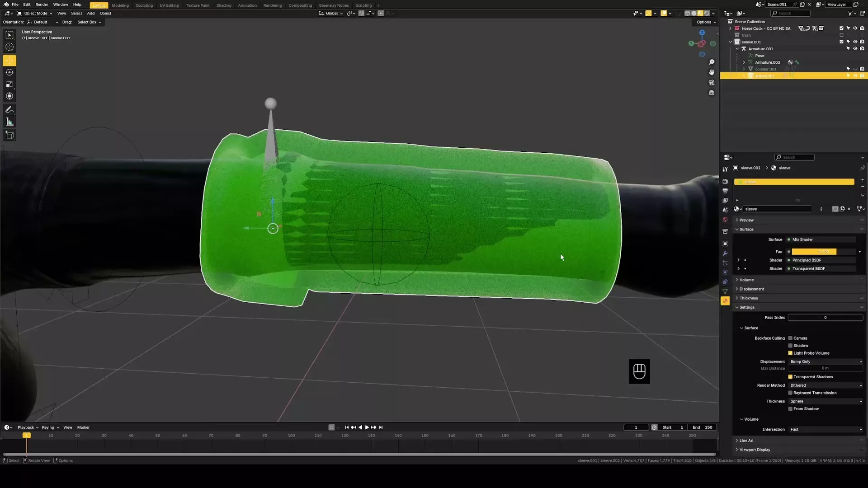Image resolution: width=868 pixels, height=488 pixels.
Task: Open the Render menu
Action: 42,5
